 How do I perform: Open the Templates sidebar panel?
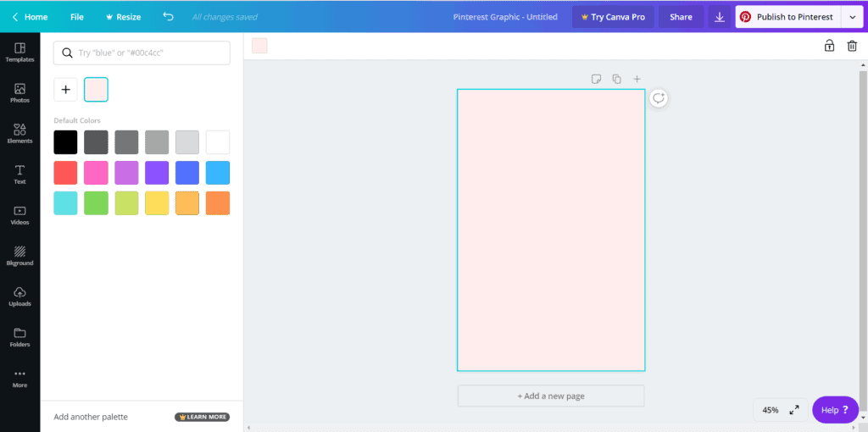(20, 53)
